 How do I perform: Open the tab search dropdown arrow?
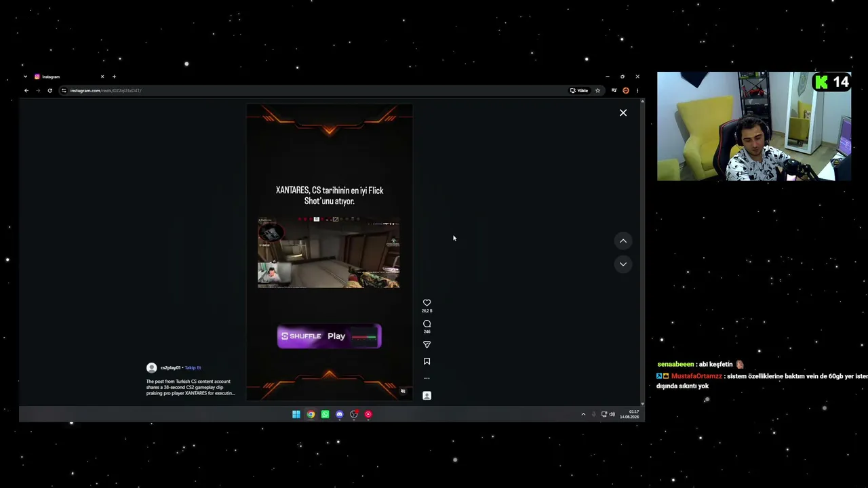(26, 77)
